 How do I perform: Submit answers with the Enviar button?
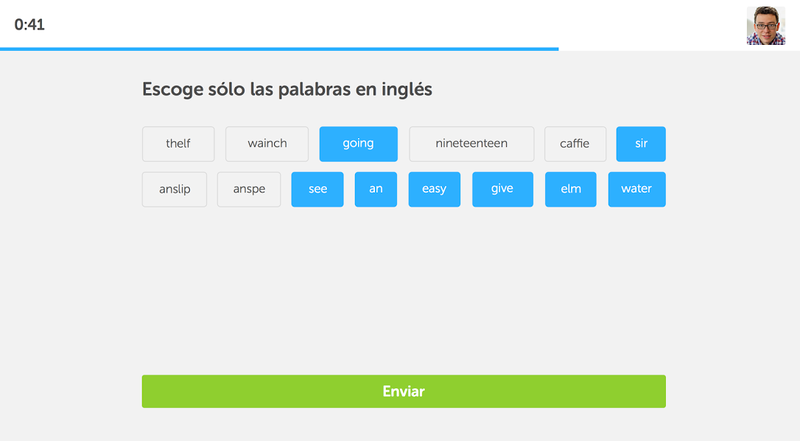[x=404, y=391]
